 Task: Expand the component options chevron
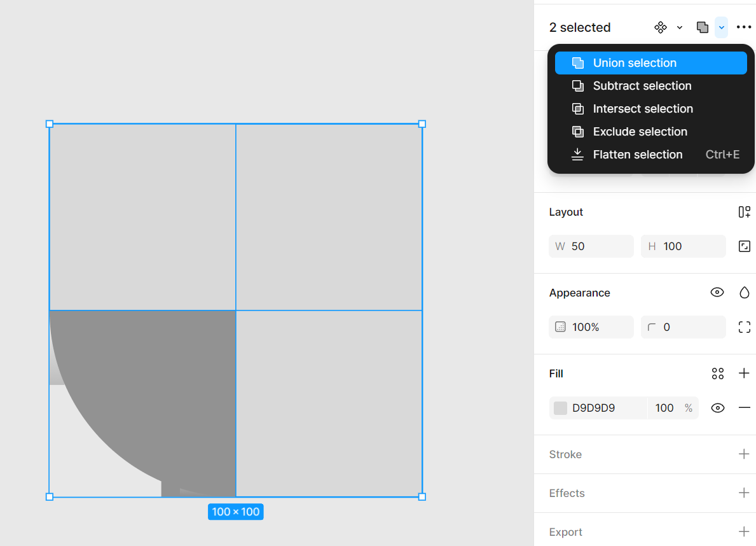tap(680, 27)
